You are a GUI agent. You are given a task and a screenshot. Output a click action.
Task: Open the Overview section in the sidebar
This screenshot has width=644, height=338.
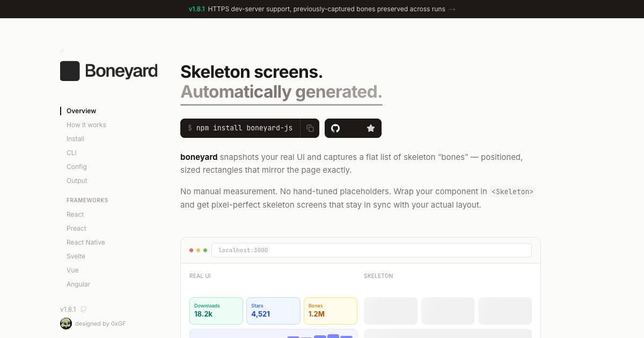pyautogui.click(x=82, y=111)
